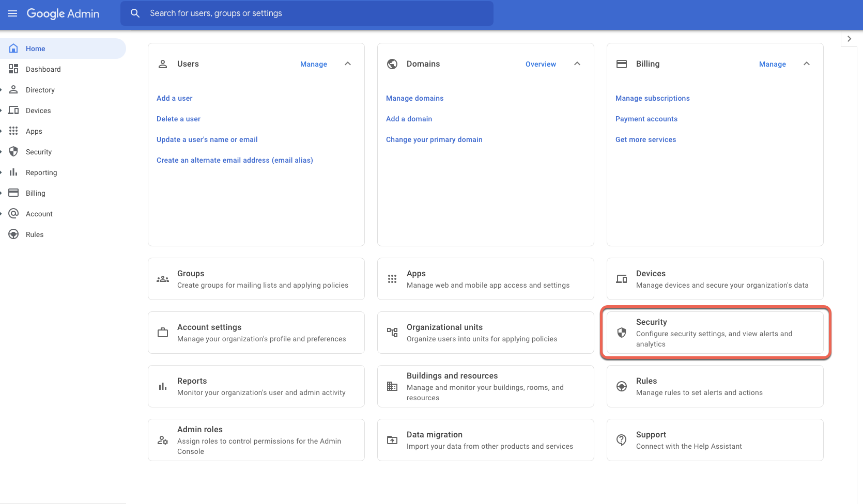863x504 pixels.
Task: Collapse the Domains card chevron
Action: pos(577,64)
